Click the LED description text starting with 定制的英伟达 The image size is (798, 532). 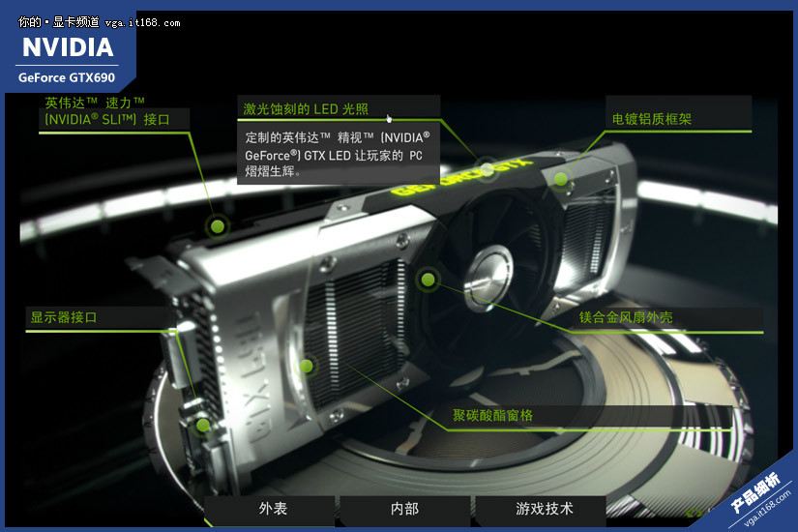point(338,154)
